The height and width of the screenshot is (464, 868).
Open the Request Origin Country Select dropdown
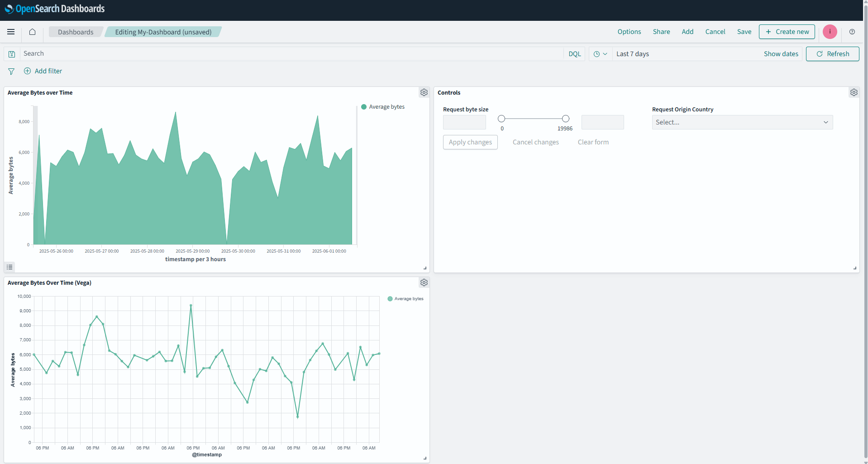741,122
